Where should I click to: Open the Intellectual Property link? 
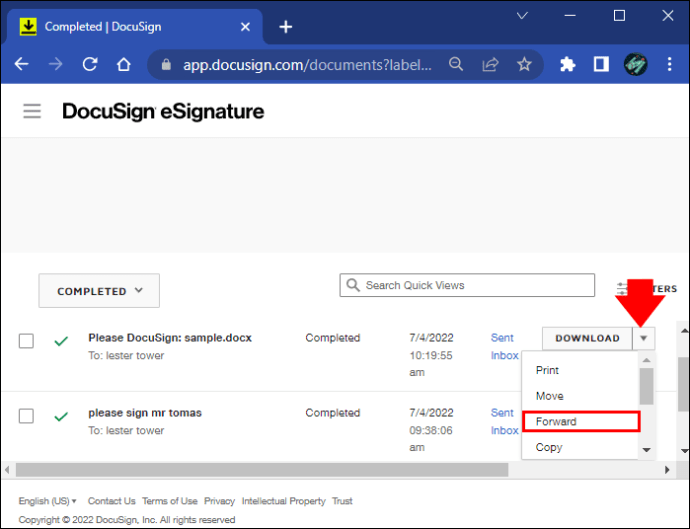pyautogui.click(x=283, y=501)
